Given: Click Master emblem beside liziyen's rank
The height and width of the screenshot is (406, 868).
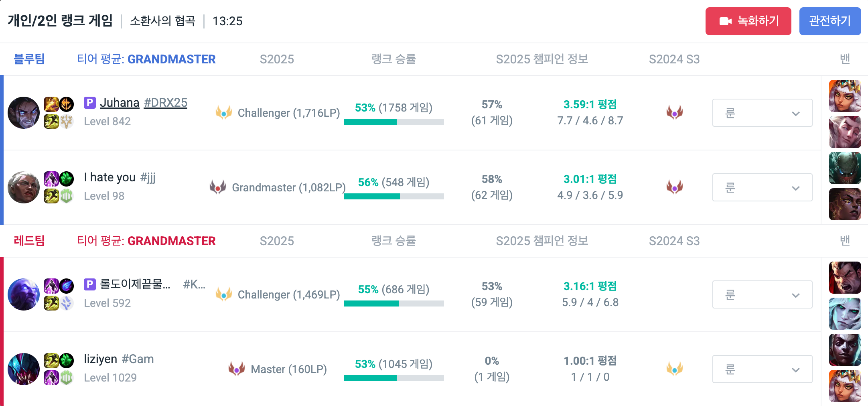Looking at the screenshot, I should [237, 369].
